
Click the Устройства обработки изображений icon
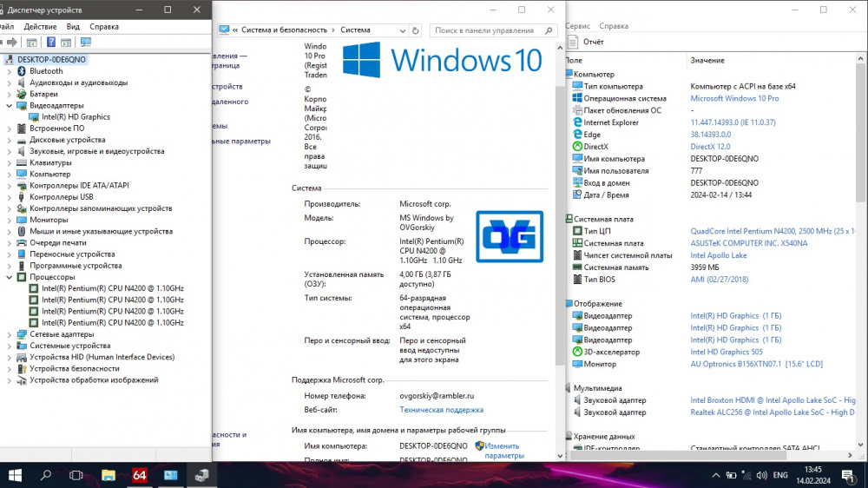pyautogui.click(x=22, y=380)
